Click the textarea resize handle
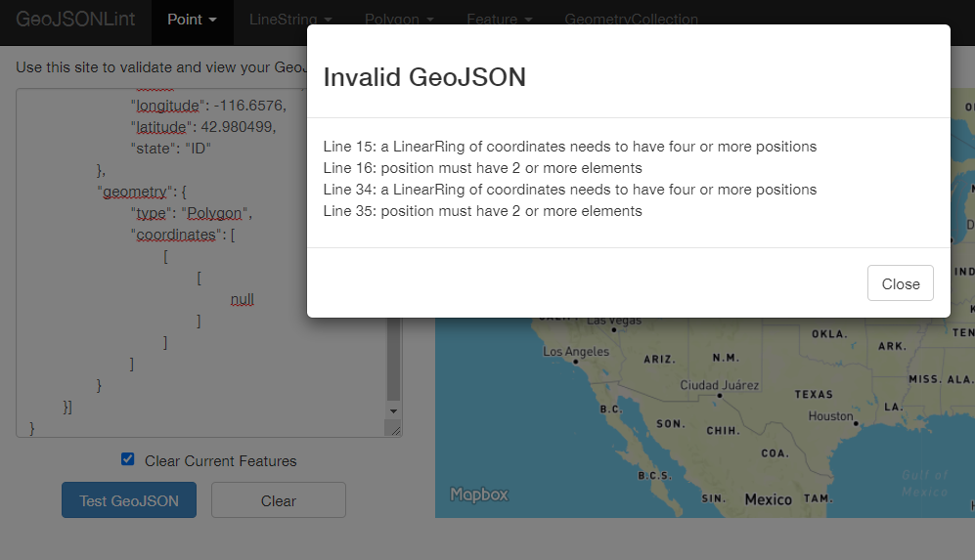The image size is (975, 560). coord(395,429)
